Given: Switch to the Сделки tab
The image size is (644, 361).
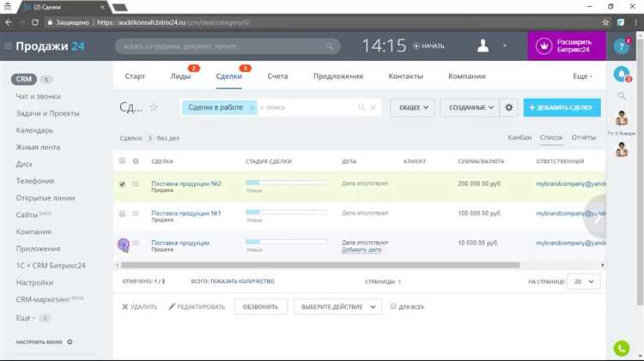Looking at the screenshot, I should tap(228, 76).
